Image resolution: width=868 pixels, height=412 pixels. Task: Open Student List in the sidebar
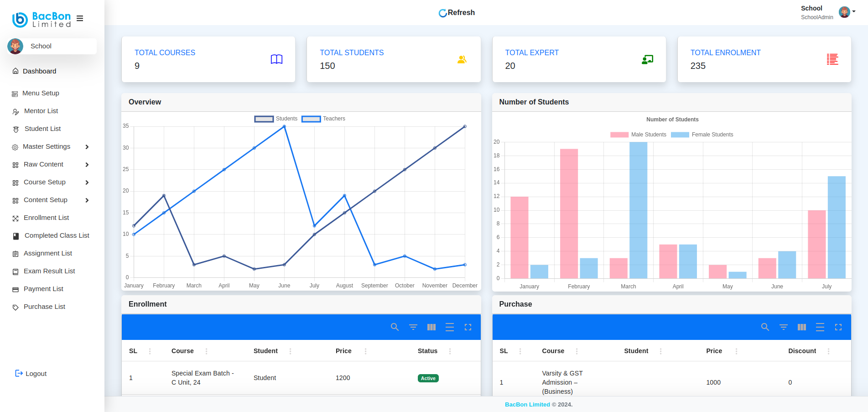(x=42, y=129)
